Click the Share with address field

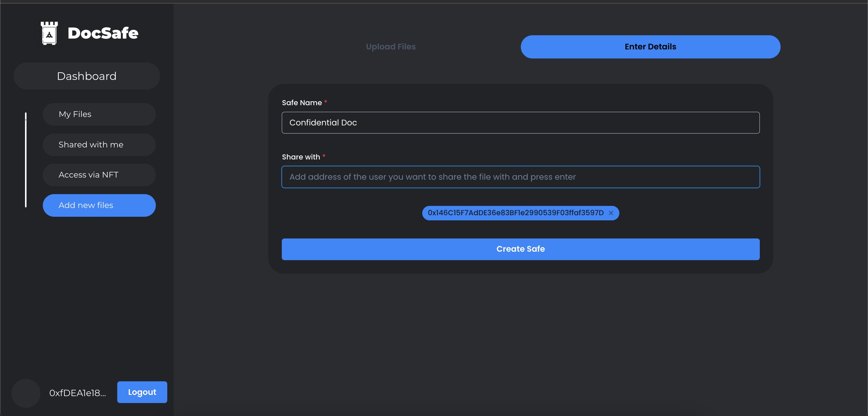click(520, 177)
